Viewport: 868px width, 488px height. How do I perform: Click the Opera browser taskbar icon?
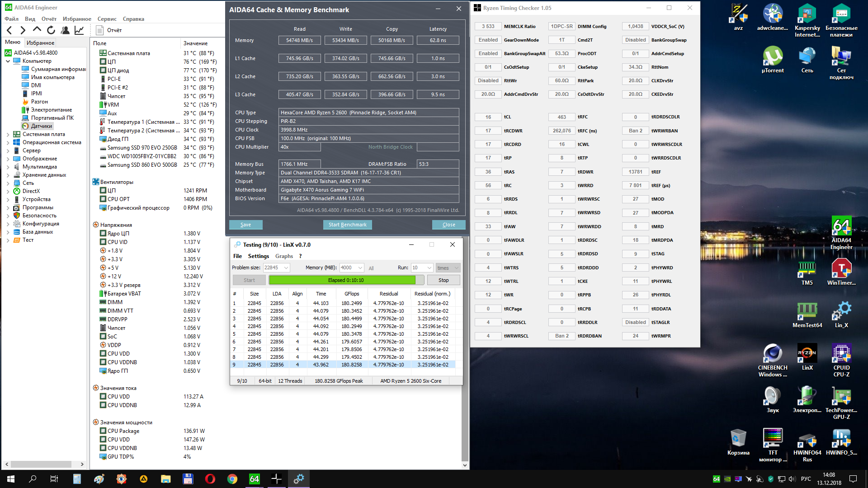[210, 479]
